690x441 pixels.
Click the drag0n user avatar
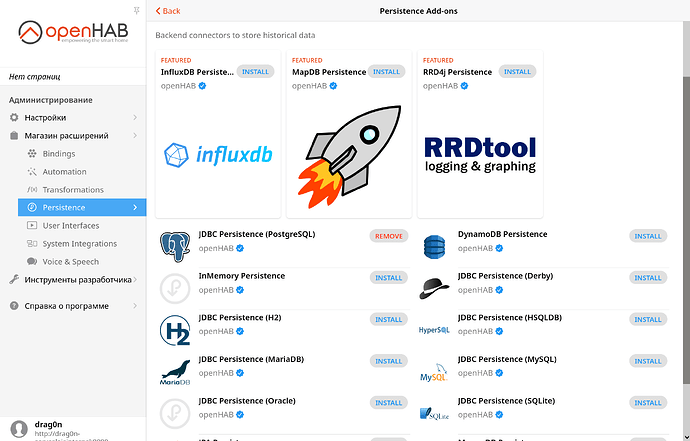click(19, 429)
